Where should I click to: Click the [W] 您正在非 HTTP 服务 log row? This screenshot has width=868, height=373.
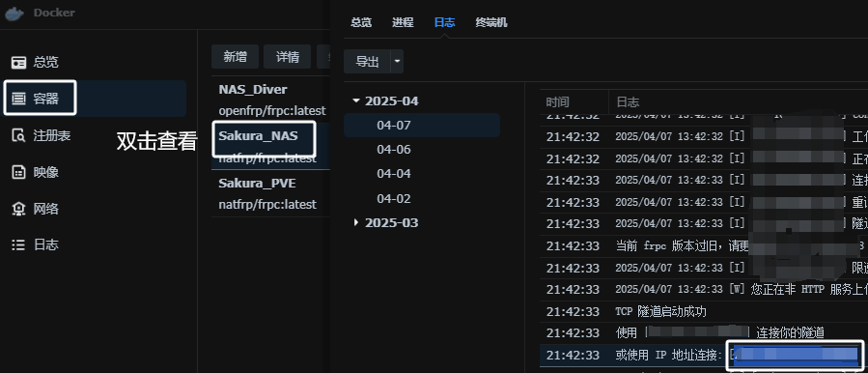(x=704, y=289)
